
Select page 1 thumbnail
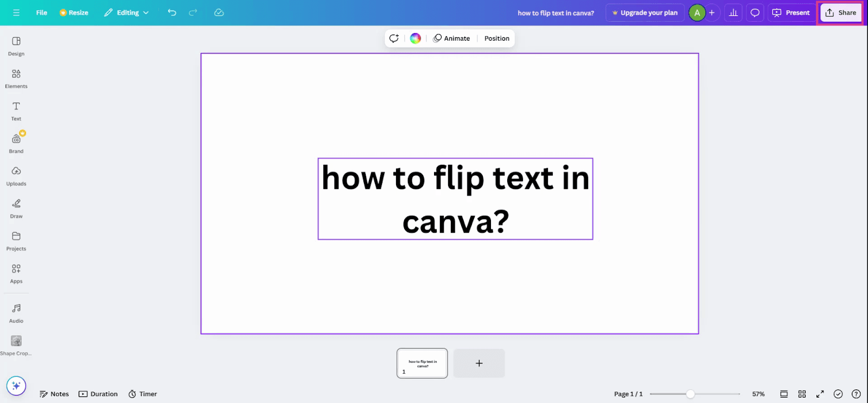click(422, 363)
